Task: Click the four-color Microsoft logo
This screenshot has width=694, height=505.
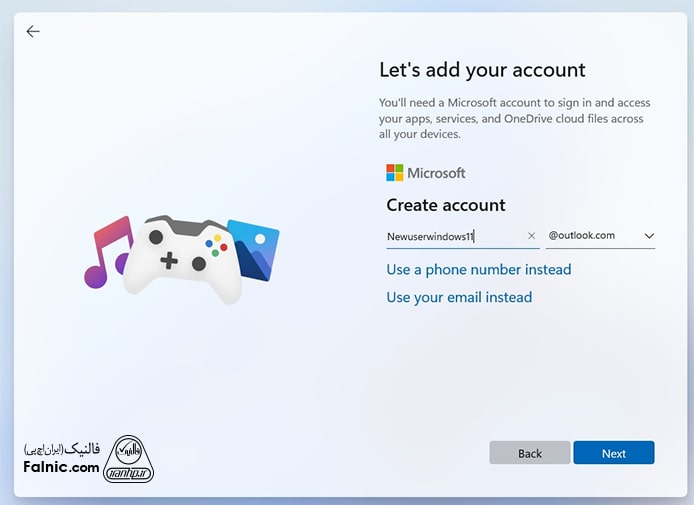Action: 395,173
